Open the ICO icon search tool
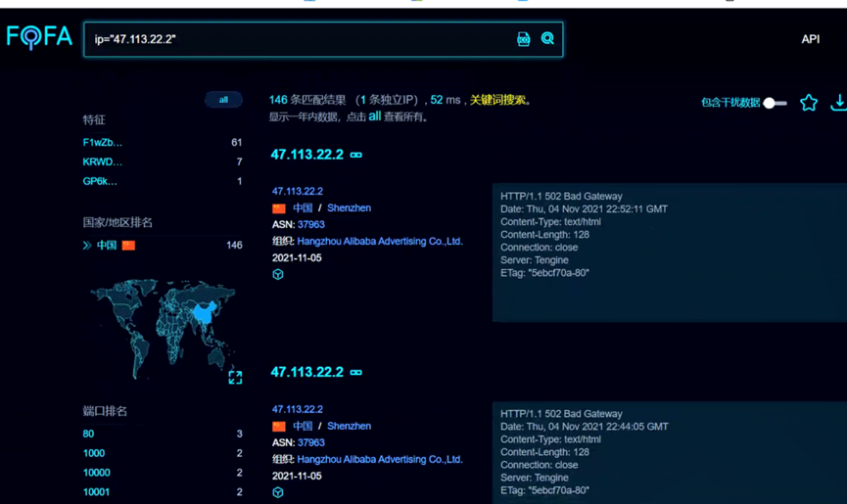847x504 pixels. click(x=524, y=39)
